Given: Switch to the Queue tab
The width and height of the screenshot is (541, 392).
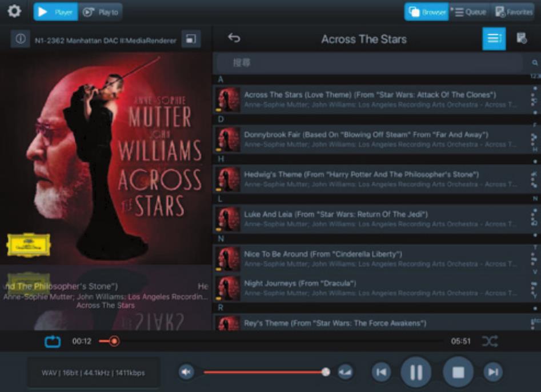Looking at the screenshot, I should [x=470, y=12].
